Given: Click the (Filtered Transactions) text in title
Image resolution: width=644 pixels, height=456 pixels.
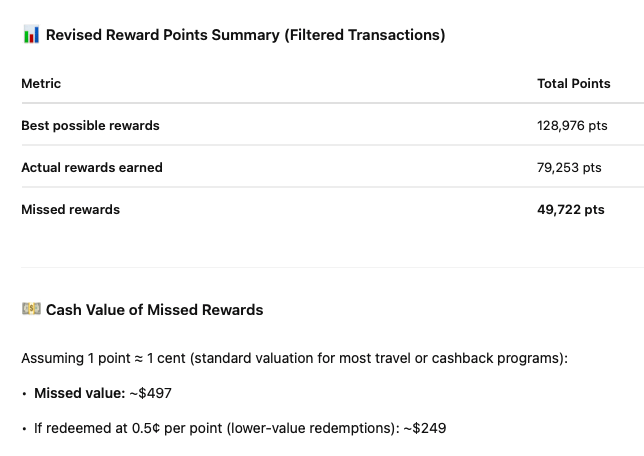Looking at the screenshot, I should click(x=364, y=35).
